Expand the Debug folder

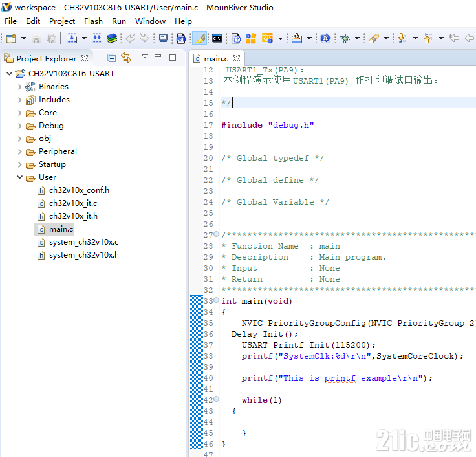click(20, 126)
